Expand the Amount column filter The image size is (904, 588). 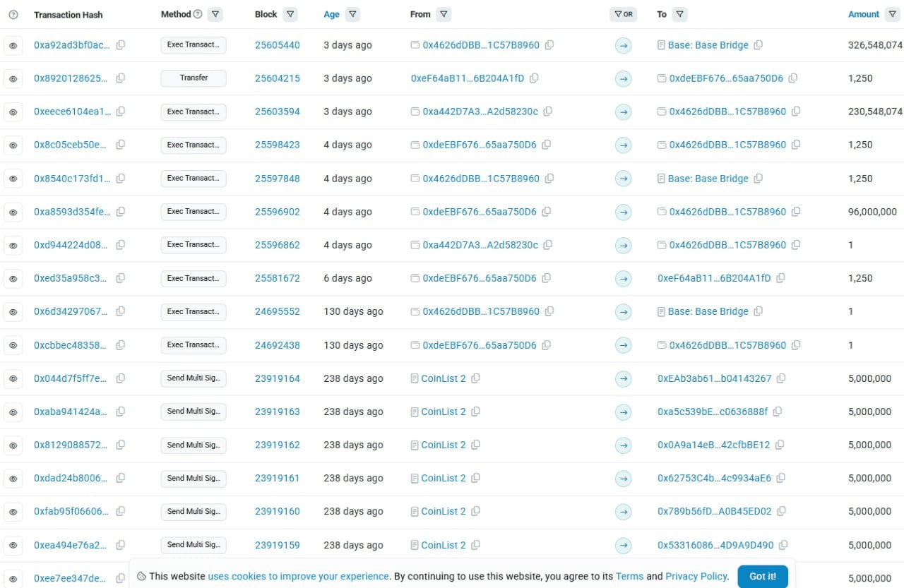coord(892,14)
